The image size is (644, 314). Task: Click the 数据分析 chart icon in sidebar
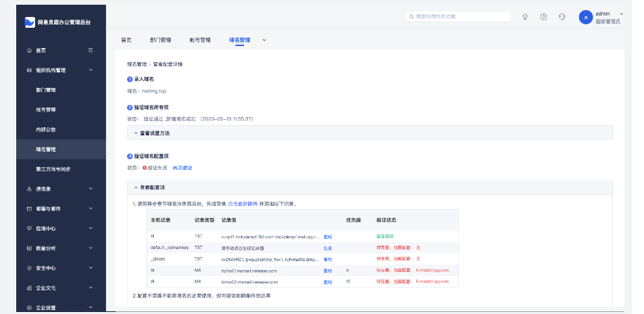tap(29, 248)
